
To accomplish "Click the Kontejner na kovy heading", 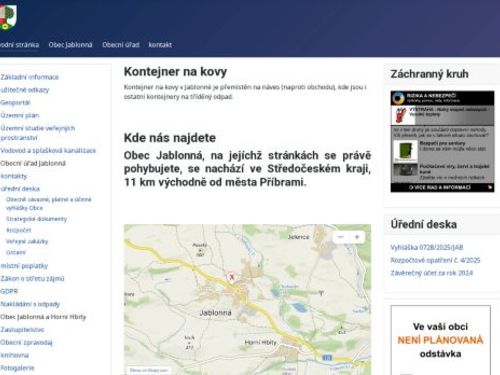I will click(175, 72).
